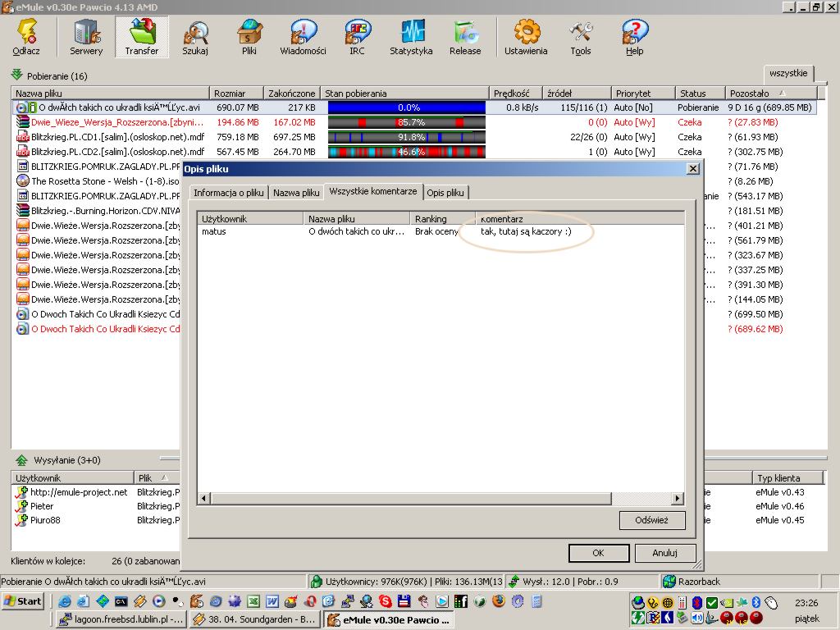The height and width of the screenshot is (630, 840).
Task: Open the Serwery servers view
Action: (x=86, y=36)
